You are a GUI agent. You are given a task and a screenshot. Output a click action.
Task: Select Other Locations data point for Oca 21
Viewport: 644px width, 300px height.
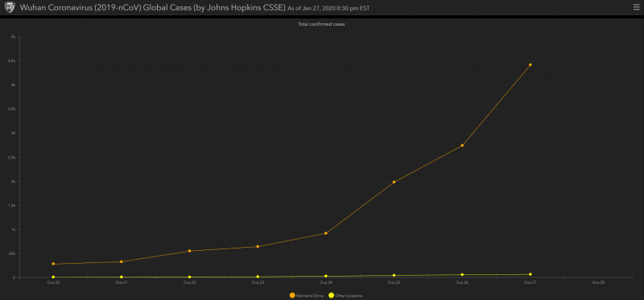(122, 277)
